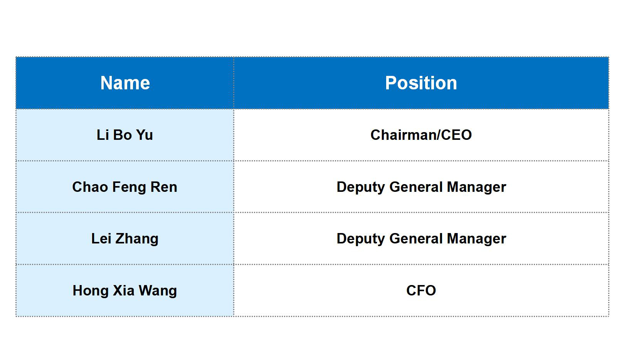Select the Chao Feng Ren name cell
This screenshot has width=629, height=364.
pos(125,187)
